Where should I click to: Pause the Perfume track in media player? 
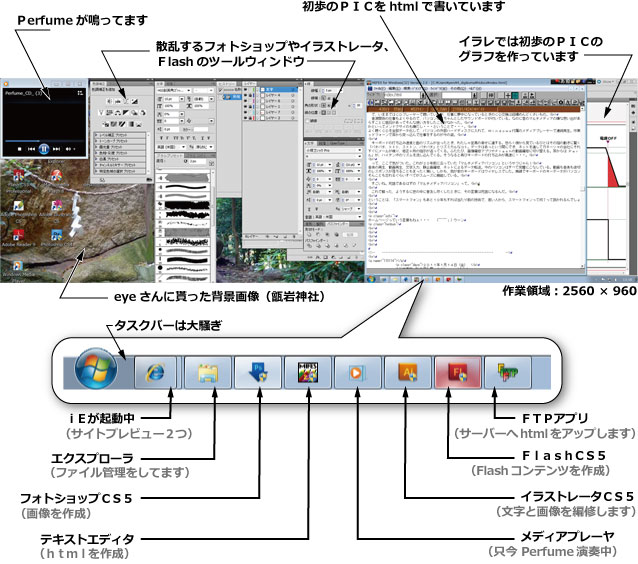43,149
